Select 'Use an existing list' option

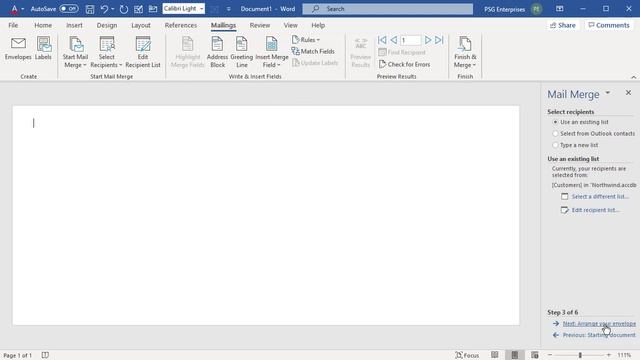tap(580, 122)
